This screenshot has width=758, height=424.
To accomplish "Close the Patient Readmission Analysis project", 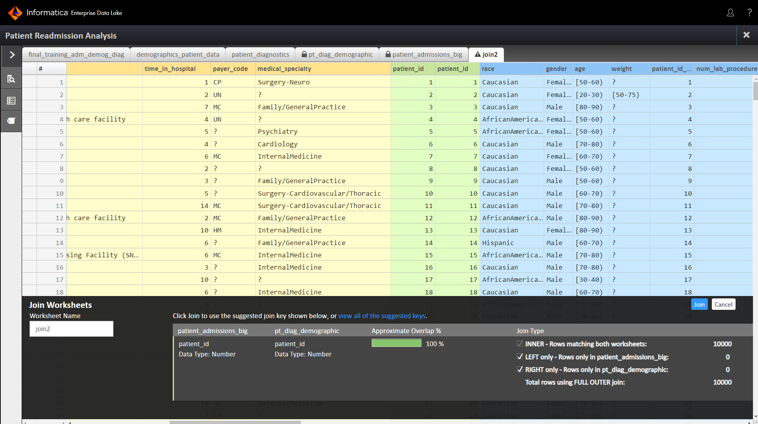I will point(746,35).
